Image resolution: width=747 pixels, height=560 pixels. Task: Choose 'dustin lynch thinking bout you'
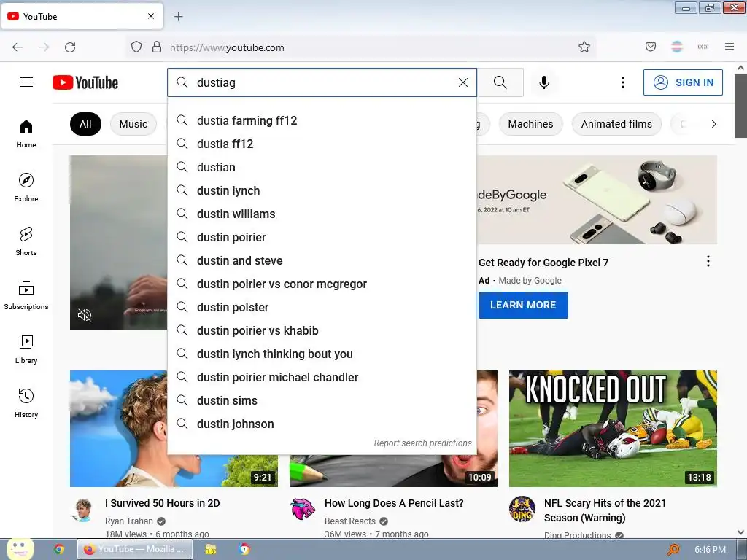[x=322, y=354]
